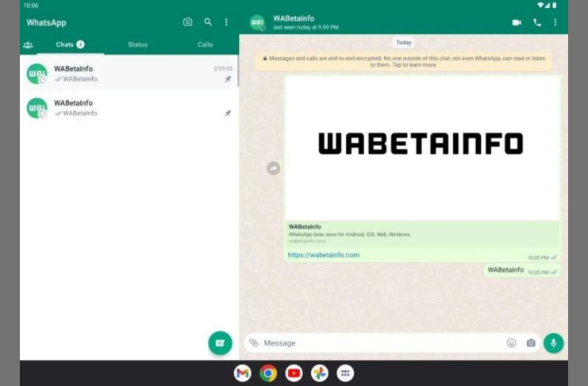Screen dimensions: 588x386
Task: Launch Chrome from the taskbar
Action: tap(268, 373)
